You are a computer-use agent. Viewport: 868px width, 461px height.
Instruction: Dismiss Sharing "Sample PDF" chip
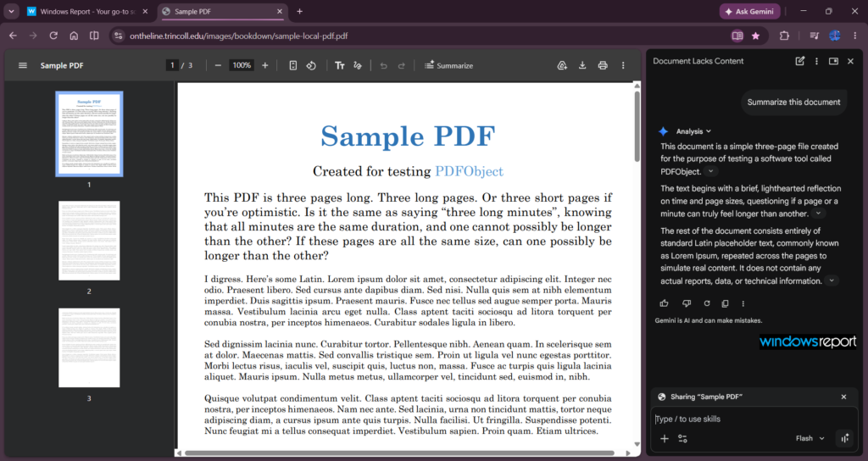pyautogui.click(x=843, y=397)
